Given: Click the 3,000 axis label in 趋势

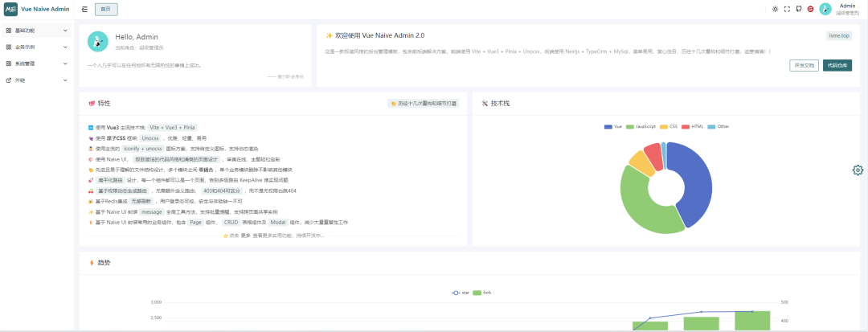Looking at the screenshot, I should pos(156,303).
